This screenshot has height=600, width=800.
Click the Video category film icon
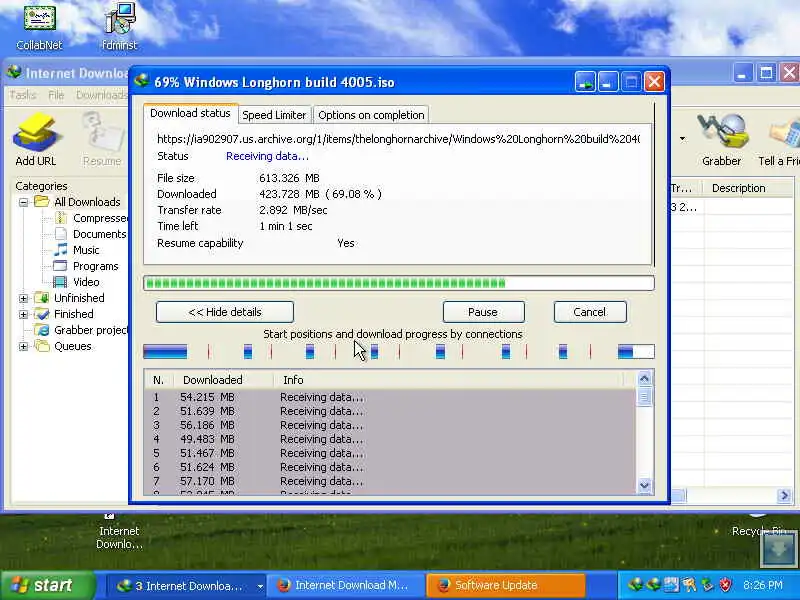(60, 282)
